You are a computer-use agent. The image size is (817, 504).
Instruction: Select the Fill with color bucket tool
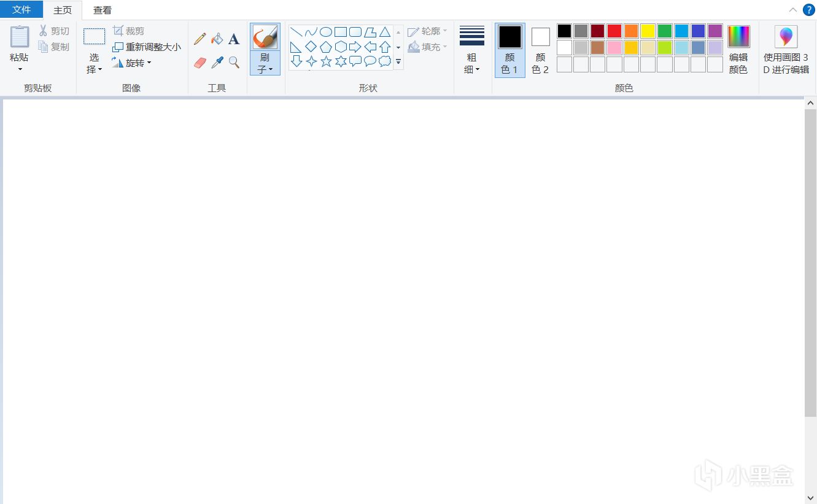point(217,39)
